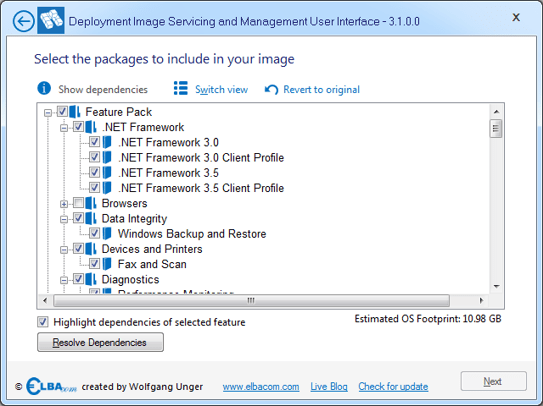Click the Resolve Dependencies button
The image size is (543, 406).
pos(100,342)
